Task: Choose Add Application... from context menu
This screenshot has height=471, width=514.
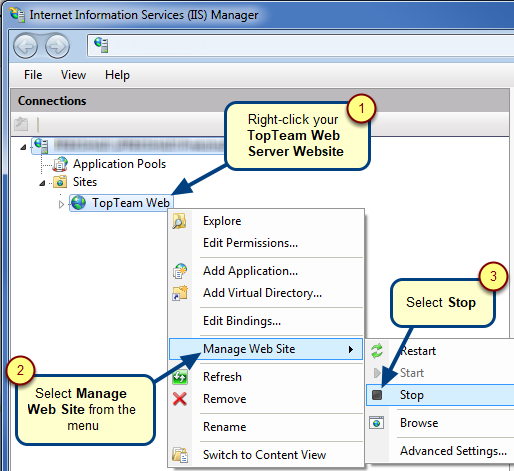Action: [x=266, y=271]
